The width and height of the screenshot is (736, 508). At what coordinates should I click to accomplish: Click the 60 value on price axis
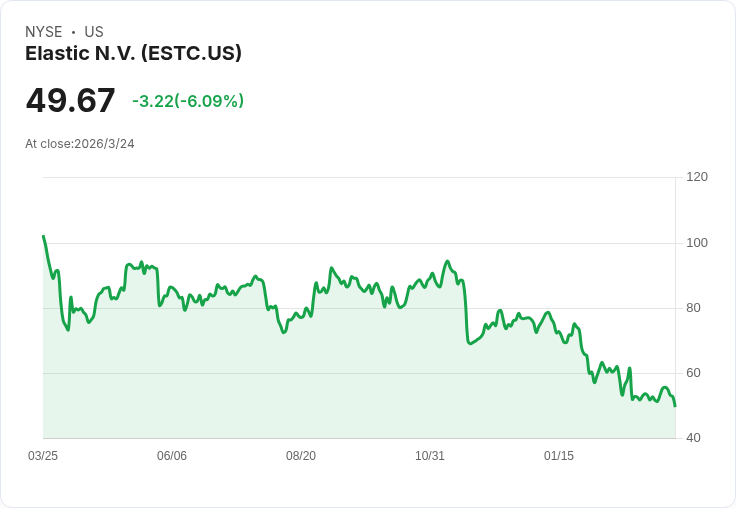pos(693,373)
